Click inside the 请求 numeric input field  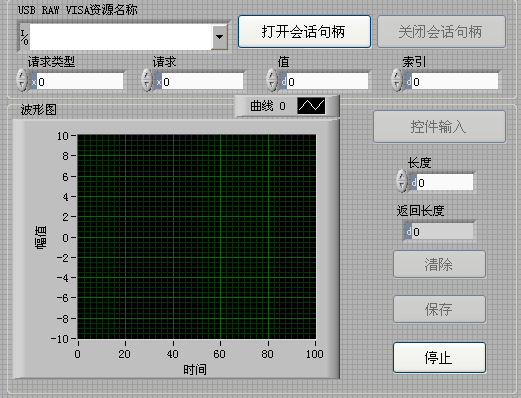click(x=203, y=81)
